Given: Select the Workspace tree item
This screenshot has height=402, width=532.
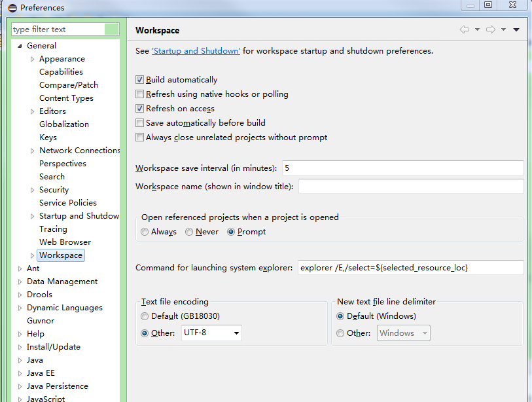Looking at the screenshot, I should click(61, 255).
